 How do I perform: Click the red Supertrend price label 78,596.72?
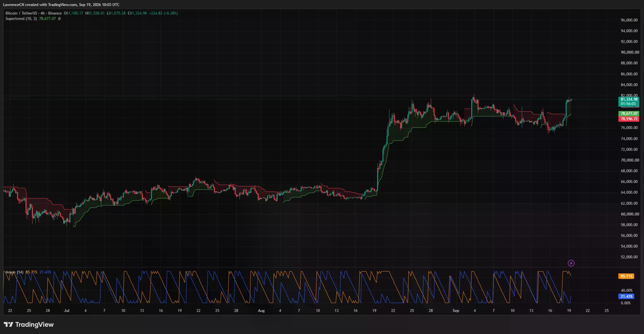[629, 119]
